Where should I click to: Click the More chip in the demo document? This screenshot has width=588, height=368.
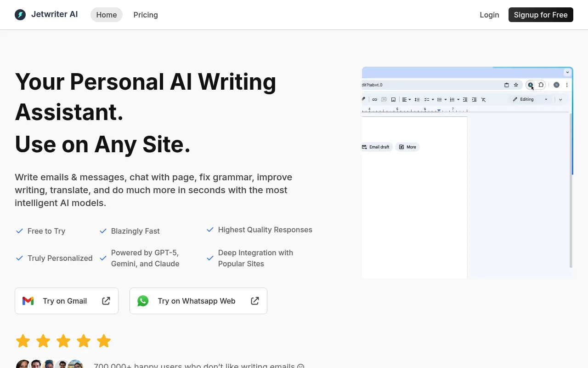pyautogui.click(x=407, y=147)
